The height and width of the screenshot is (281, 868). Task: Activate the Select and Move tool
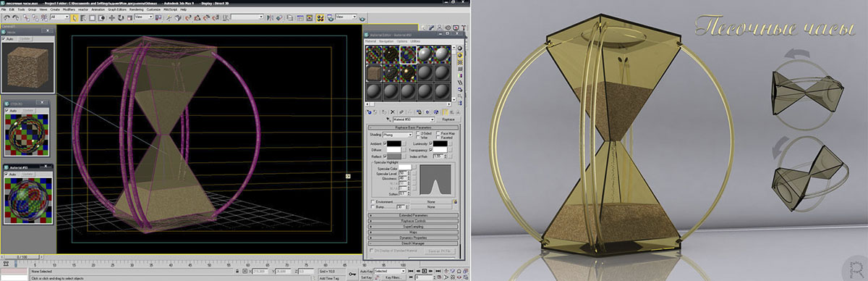pos(112,17)
